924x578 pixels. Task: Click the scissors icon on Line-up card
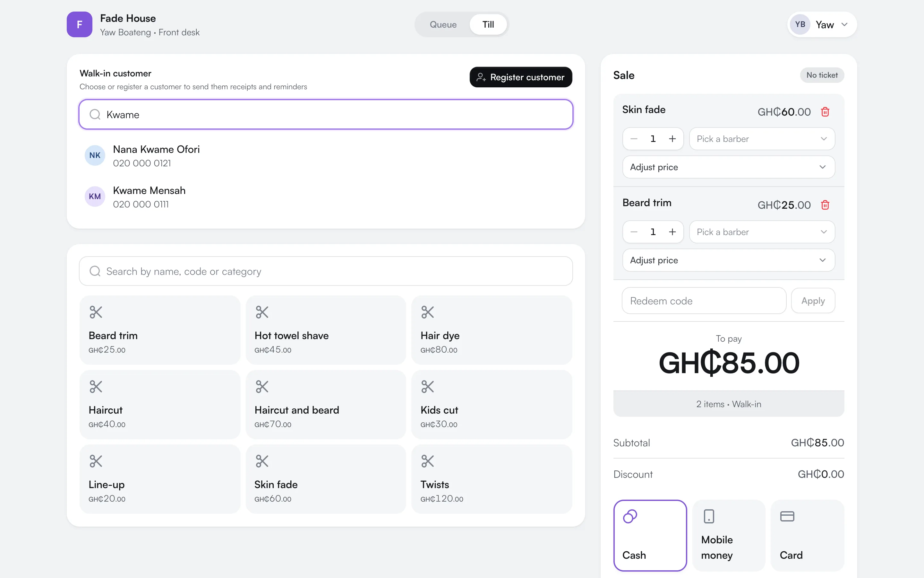(x=96, y=461)
